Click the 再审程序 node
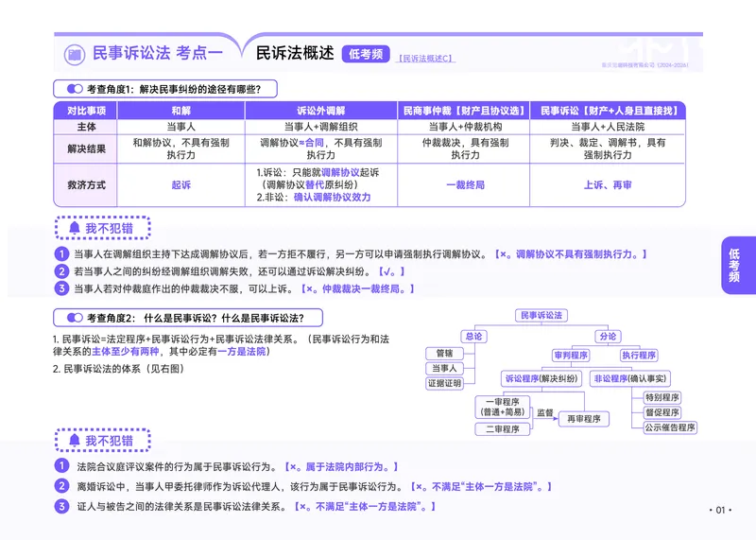Image resolution: width=756 pixels, height=540 pixels. [583, 419]
